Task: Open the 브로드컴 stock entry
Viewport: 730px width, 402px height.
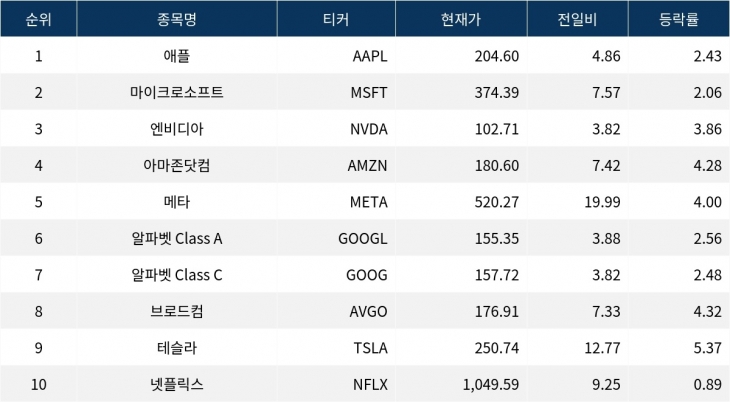Action: [176, 312]
